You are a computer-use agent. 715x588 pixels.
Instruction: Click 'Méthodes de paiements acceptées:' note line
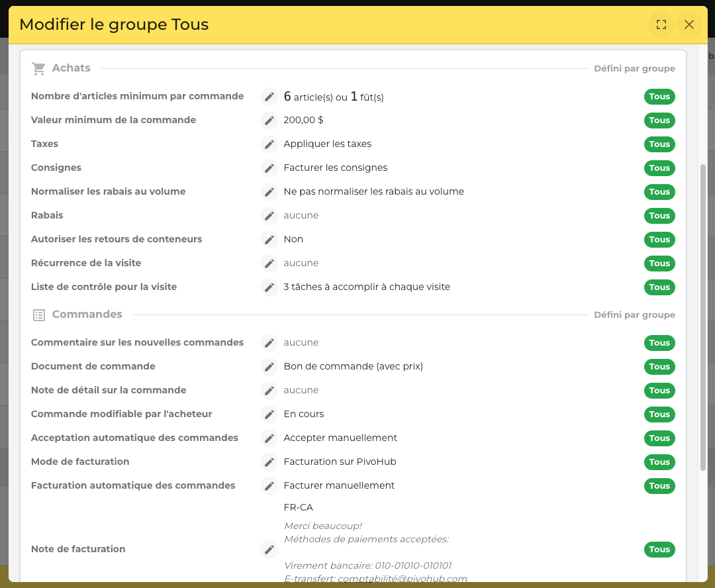point(366,539)
